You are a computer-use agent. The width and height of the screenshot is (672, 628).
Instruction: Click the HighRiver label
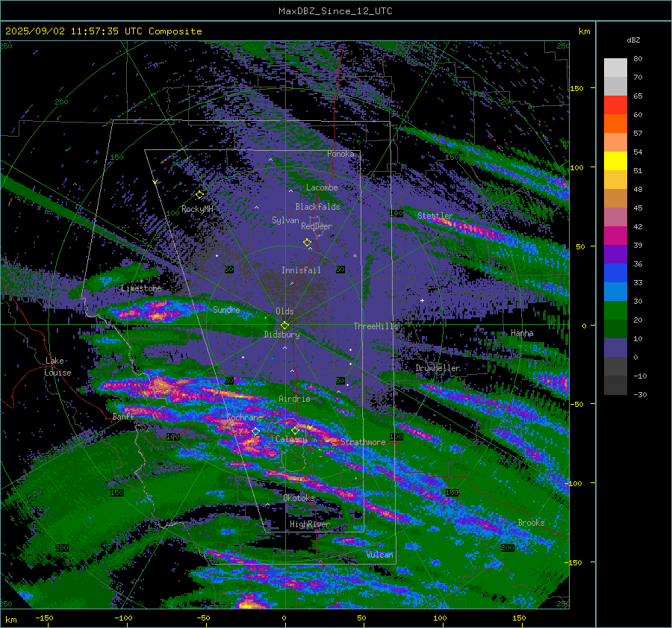309,524
